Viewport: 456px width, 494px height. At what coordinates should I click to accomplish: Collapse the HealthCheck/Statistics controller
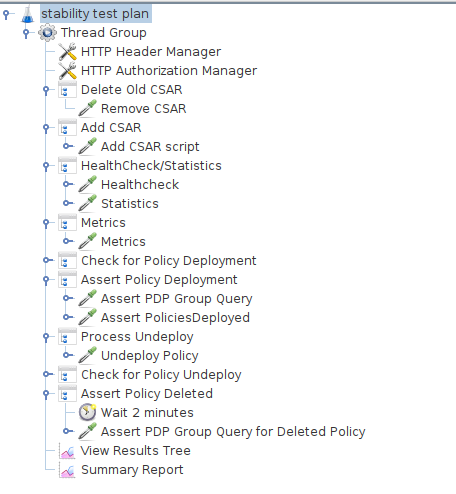click(46, 166)
